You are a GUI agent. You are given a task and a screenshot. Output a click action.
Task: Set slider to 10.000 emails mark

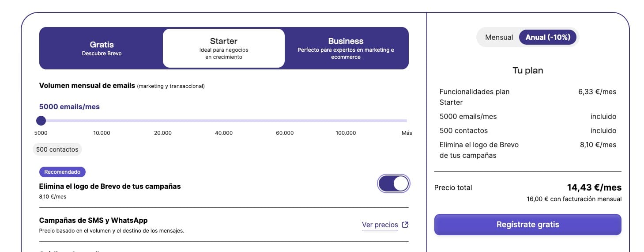[x=102, y=121]
